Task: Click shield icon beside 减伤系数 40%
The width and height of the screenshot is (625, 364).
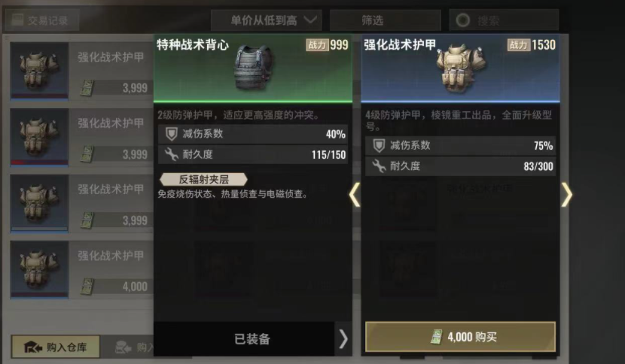Action: click(x=172, y=134)
